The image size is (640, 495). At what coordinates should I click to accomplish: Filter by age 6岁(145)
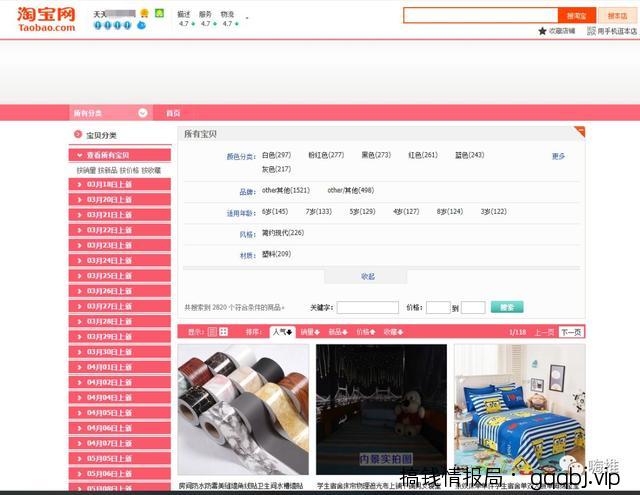click(x=275, y=211)
